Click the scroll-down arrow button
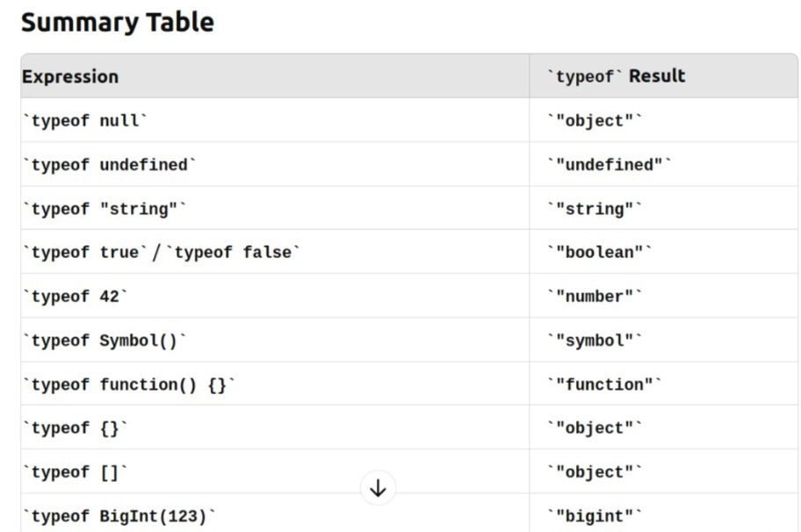Screen dimensions: 801x532 coord(378,488)
